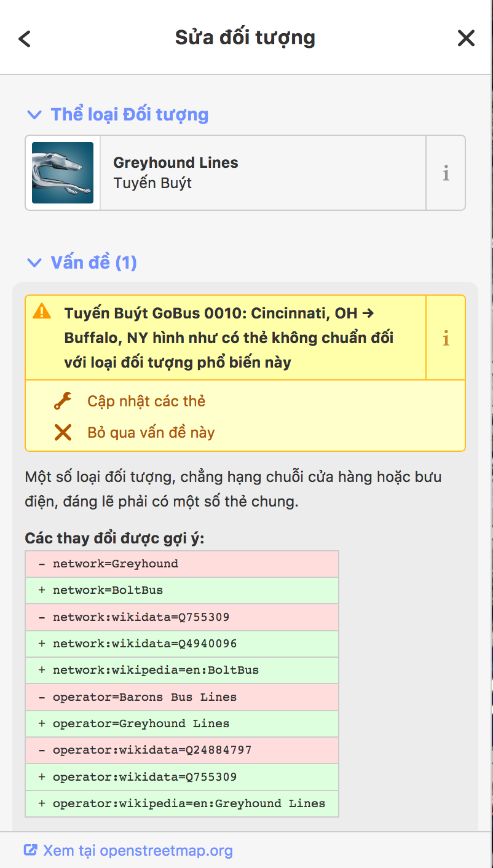Select the row operator=Barons Bus Lines
Screen dimensions: 493x868
[182, 697]
